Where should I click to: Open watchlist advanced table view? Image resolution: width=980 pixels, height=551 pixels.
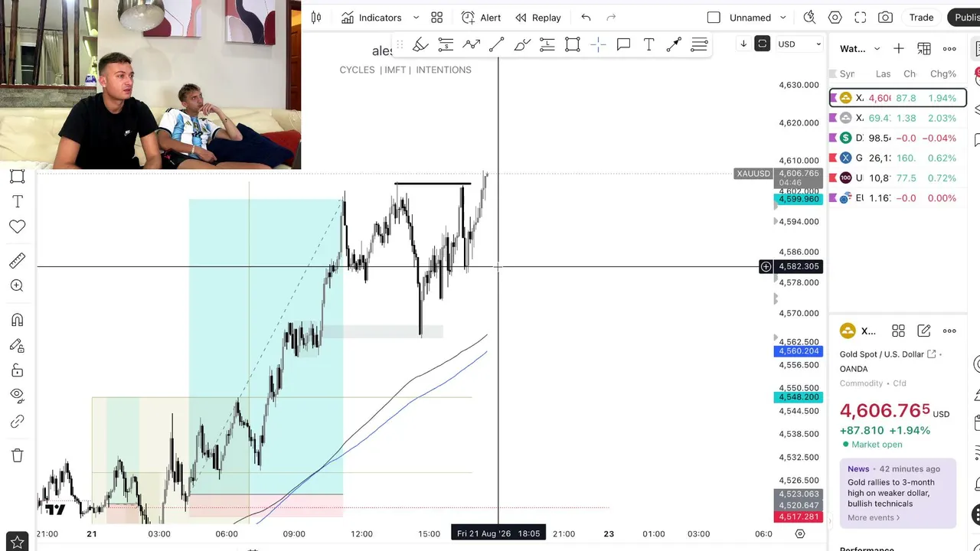[924, 48]
